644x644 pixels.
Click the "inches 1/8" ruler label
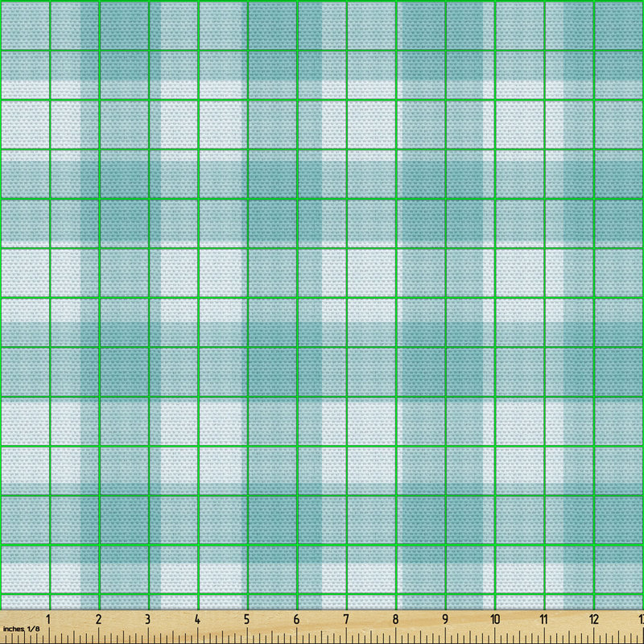(x=22, y=629)
